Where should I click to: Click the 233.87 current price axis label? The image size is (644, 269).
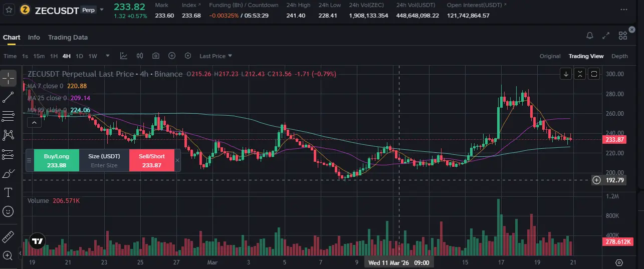click(x=614, y=140)
